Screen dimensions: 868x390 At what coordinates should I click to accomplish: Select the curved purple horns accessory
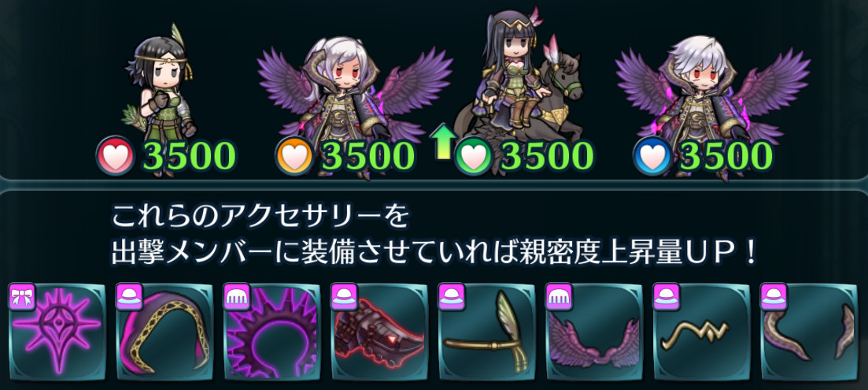(x=809, y=332)
